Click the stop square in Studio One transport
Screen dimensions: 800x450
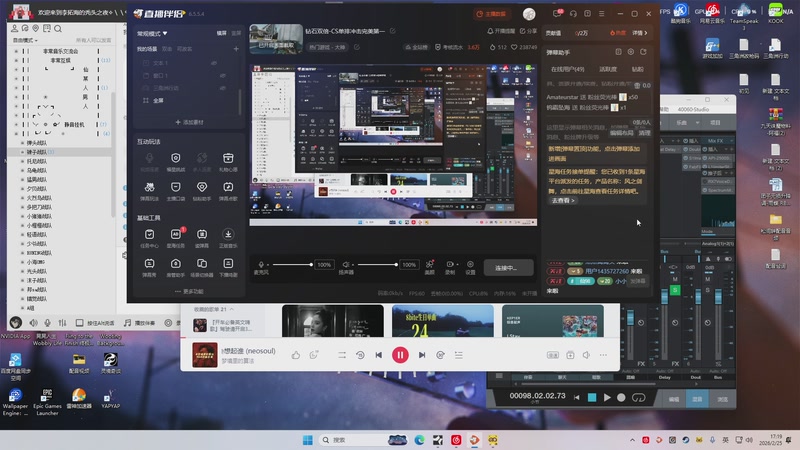[x=592, y=397]
